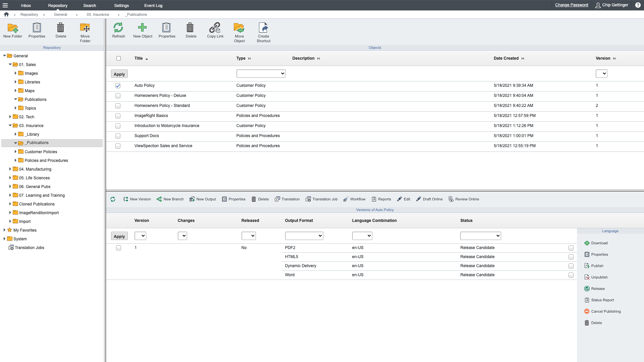This screenshot has height=362, width=644.
Task: Click the Move Object icon
Action: 239,28
